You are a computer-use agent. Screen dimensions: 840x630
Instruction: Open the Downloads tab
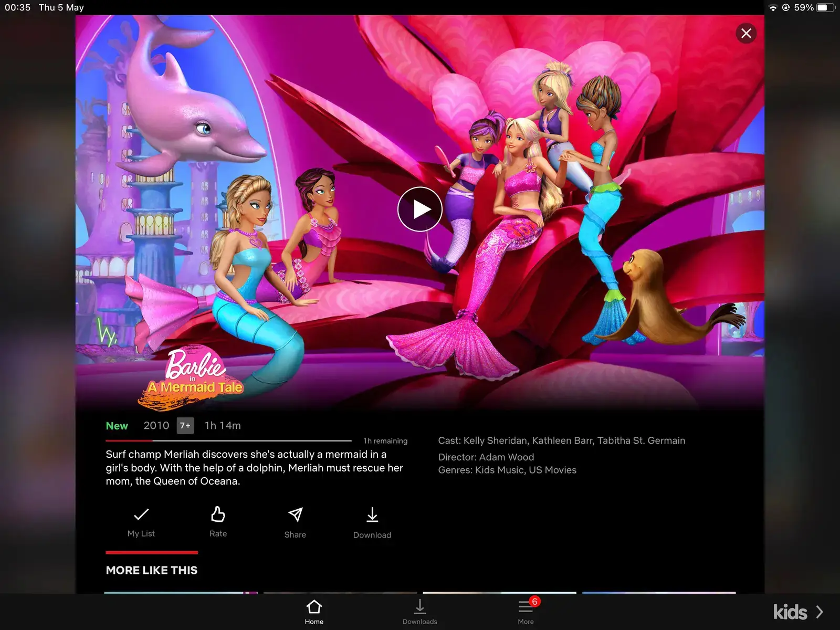(x=419, y=612)
